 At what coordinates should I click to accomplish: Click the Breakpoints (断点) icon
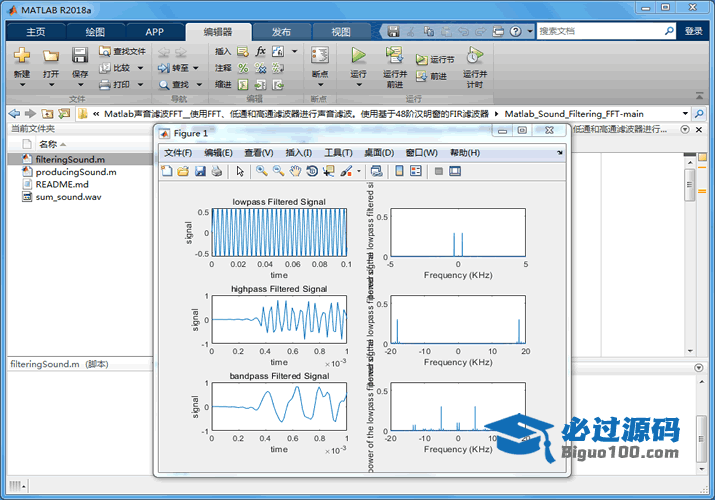point(320,56)
